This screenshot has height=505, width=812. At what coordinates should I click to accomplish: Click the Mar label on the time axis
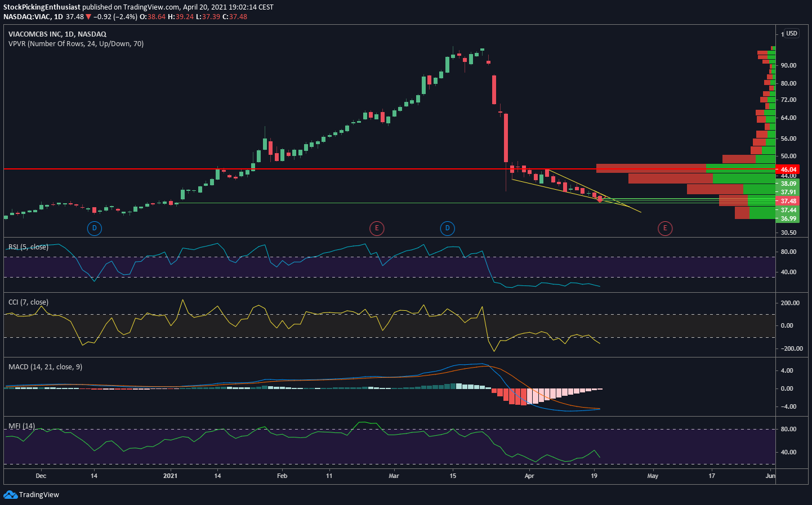coord(394,476)
